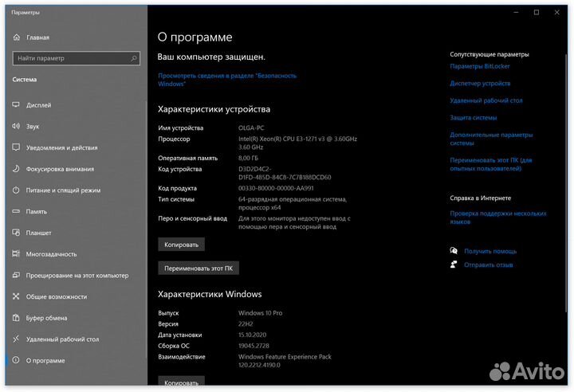574x392 pixels.
Task: Open the Windows Security details link
Action: tap(227, 80)
